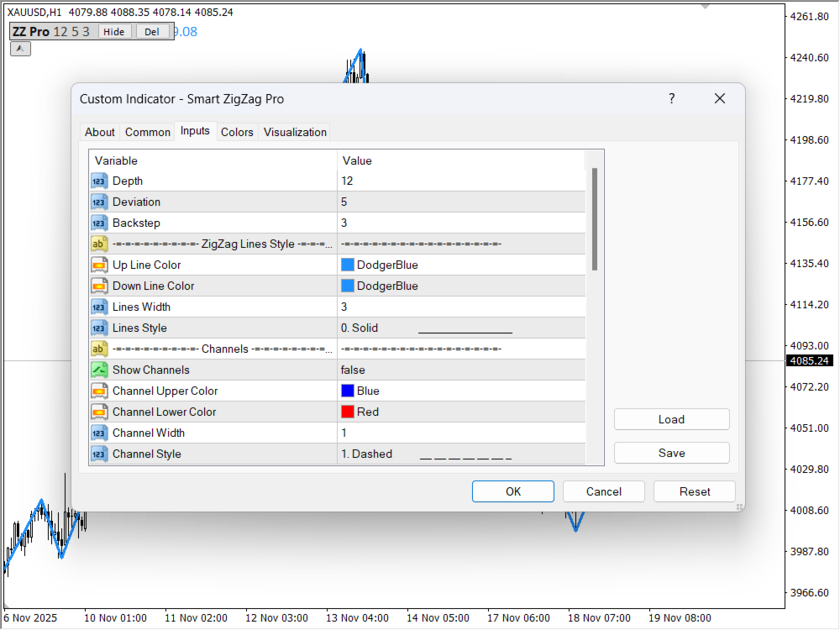Click the Lines Width row icon

99,307
